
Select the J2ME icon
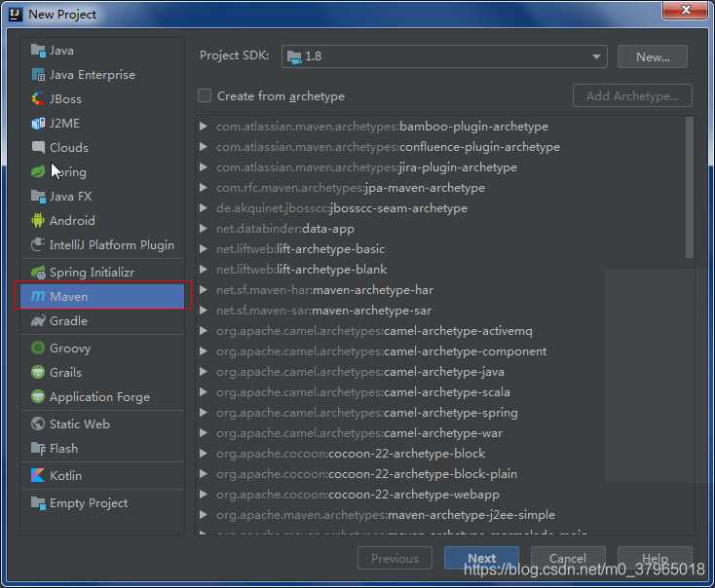coord(38,123)
